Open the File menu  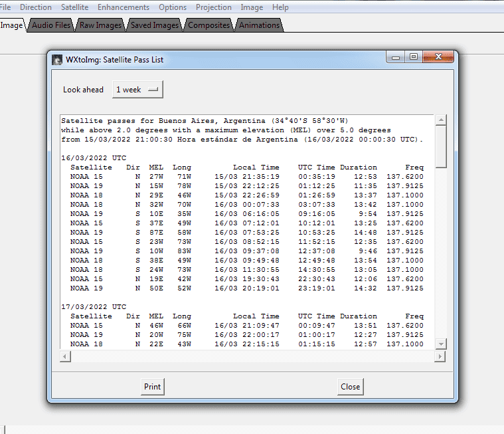pos(5,7)
